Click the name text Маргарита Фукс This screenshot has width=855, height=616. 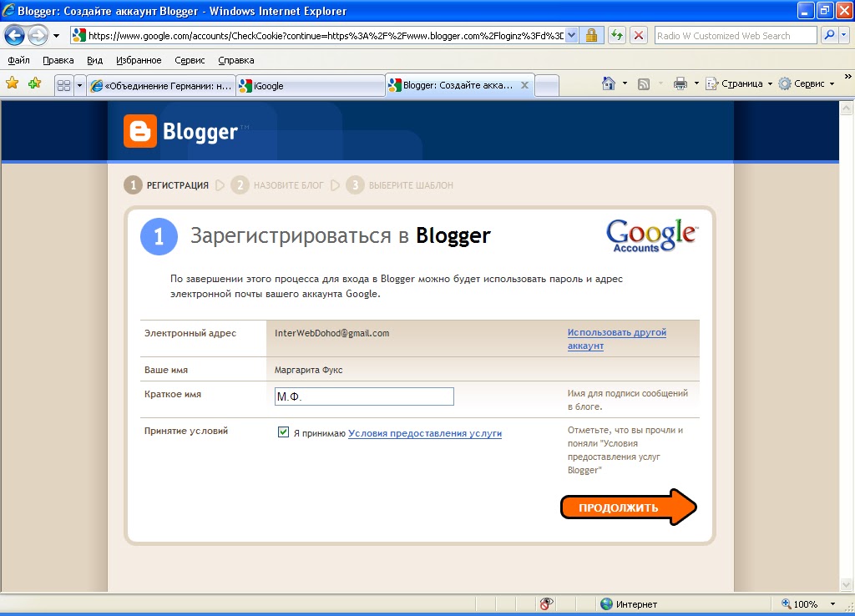[x=309, y=370]
